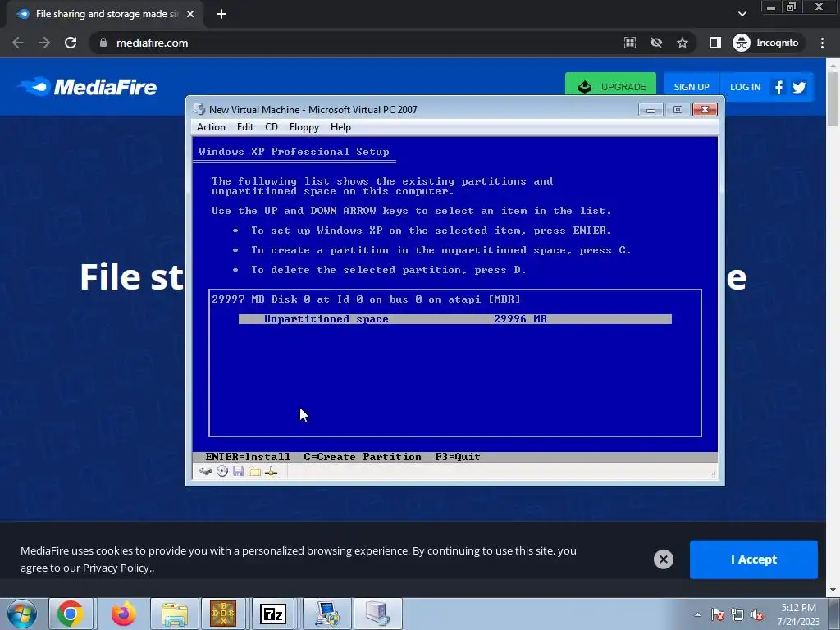Click the 29997 MB Disk 0 line
Screen dimensions: 840x630
pyautogui.click(x=366, y=299)
